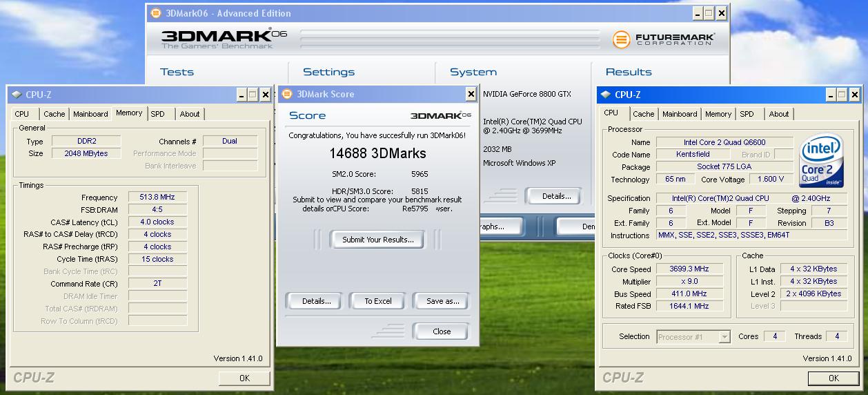Viewport: 868px width, 395px height.
Task: Click the memory Type field showing DDR2
Action: (x=87, y=141)
